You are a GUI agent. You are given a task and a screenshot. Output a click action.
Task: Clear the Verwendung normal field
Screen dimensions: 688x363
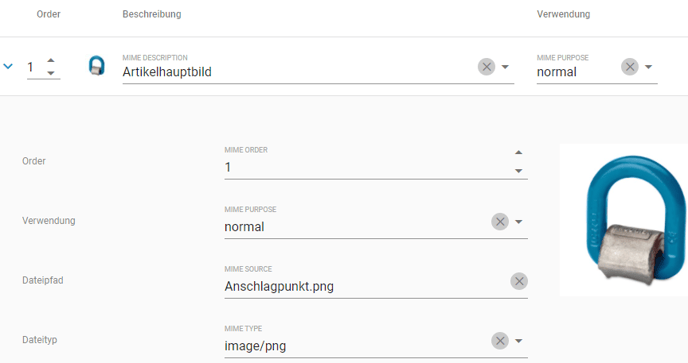500,222
